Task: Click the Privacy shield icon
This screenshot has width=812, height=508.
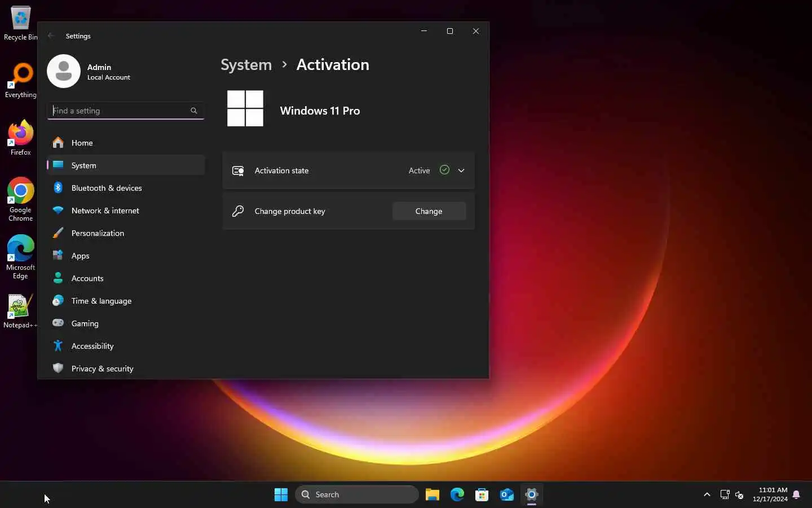Action: coord(58,368)
